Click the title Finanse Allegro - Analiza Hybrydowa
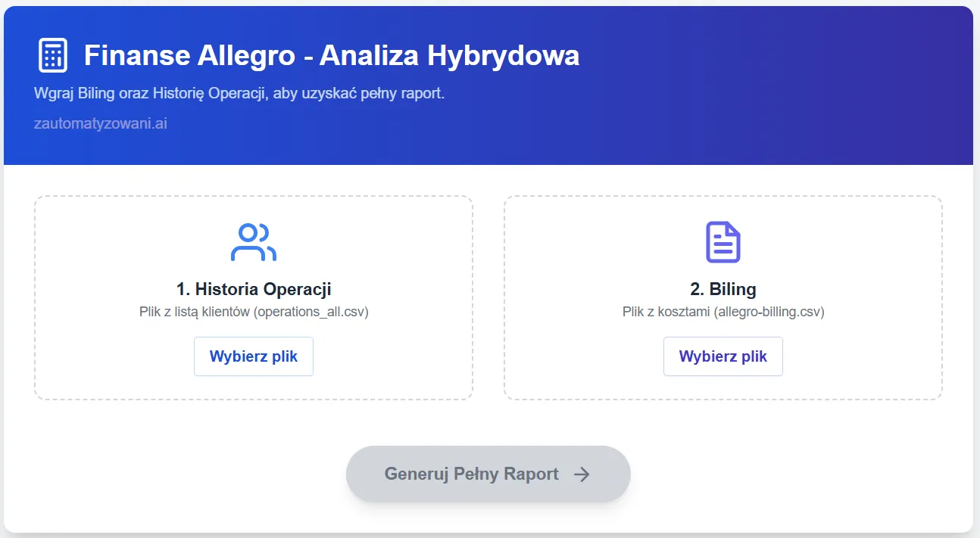Viewport: 980px width, 538px height. [332, 55]
